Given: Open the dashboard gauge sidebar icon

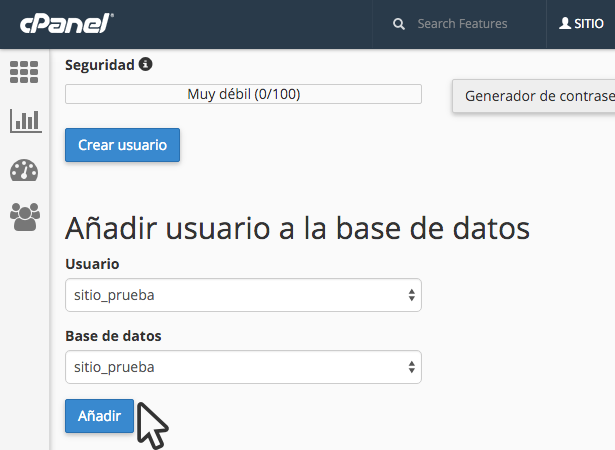Looking at the screenshot, I should point(24,170).
